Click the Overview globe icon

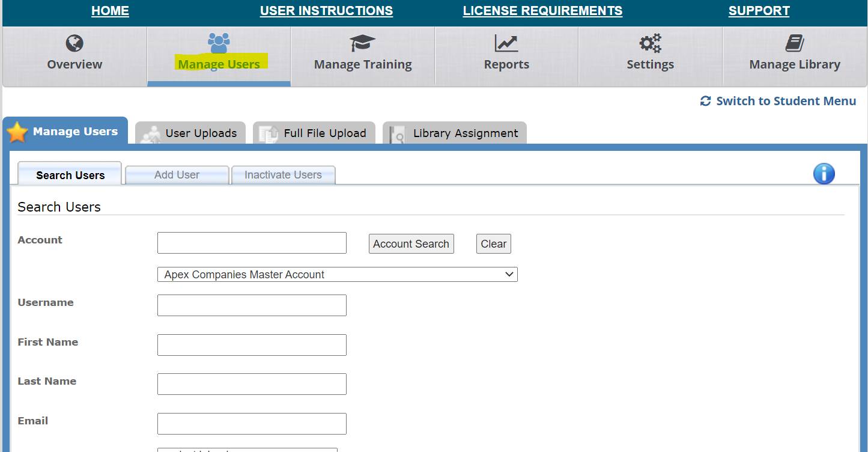pos(74,43)
